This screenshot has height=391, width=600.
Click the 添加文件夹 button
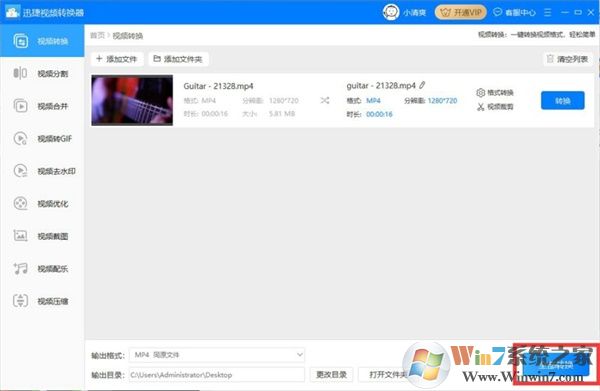tap(178, 59)
